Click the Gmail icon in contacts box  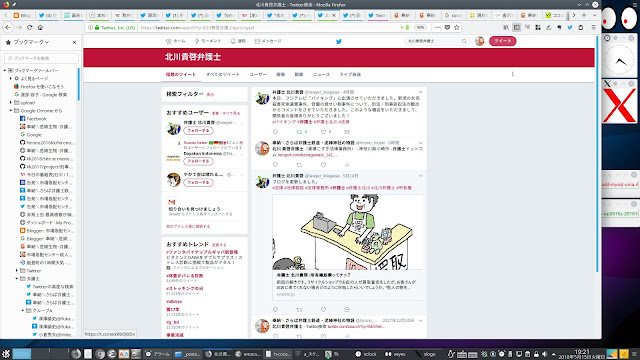click(171, 202)
